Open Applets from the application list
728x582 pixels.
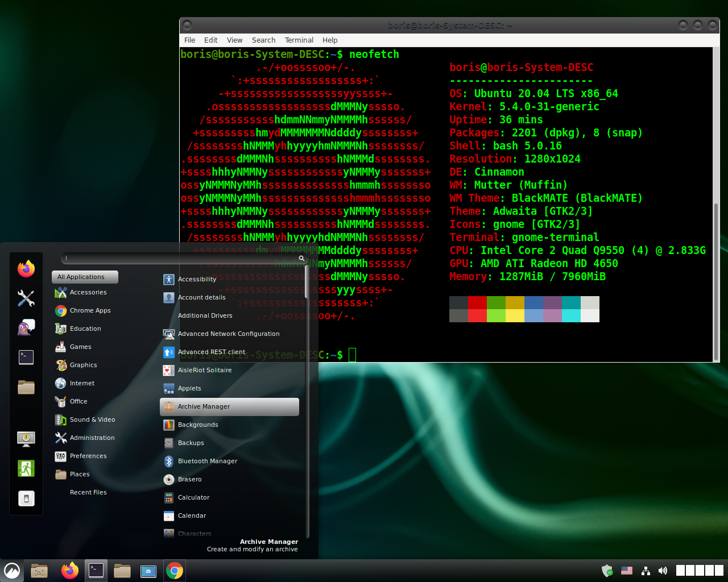(230, 388)
